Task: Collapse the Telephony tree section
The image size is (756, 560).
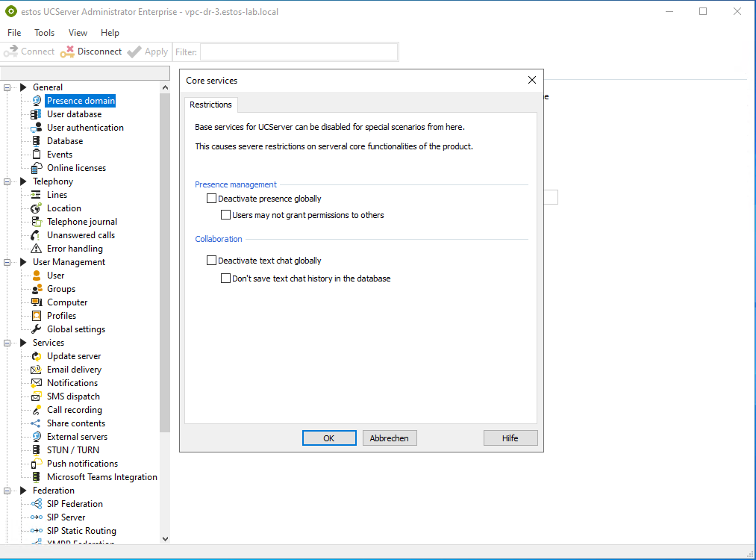Action: pyautogui.click(x=7, y=181)
